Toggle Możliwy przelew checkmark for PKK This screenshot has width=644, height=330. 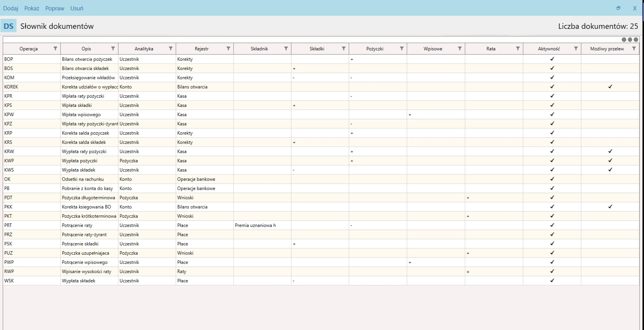(x=610, y=207)
